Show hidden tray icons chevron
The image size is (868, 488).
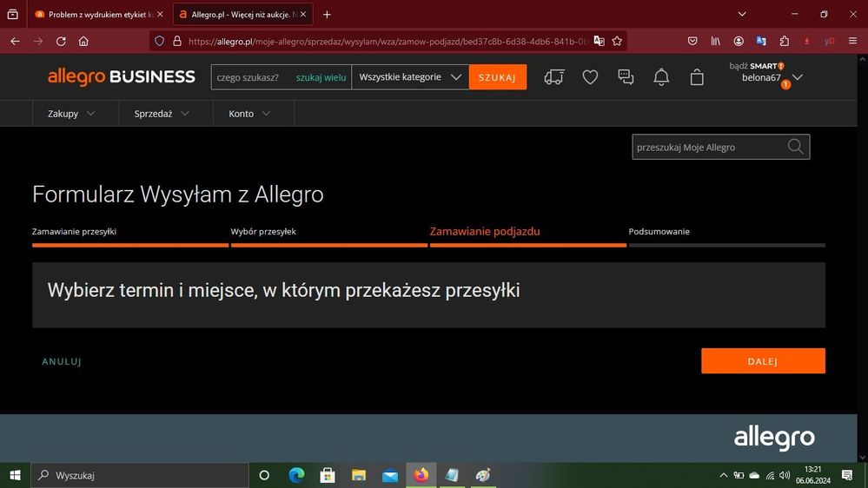click(723, 475)
